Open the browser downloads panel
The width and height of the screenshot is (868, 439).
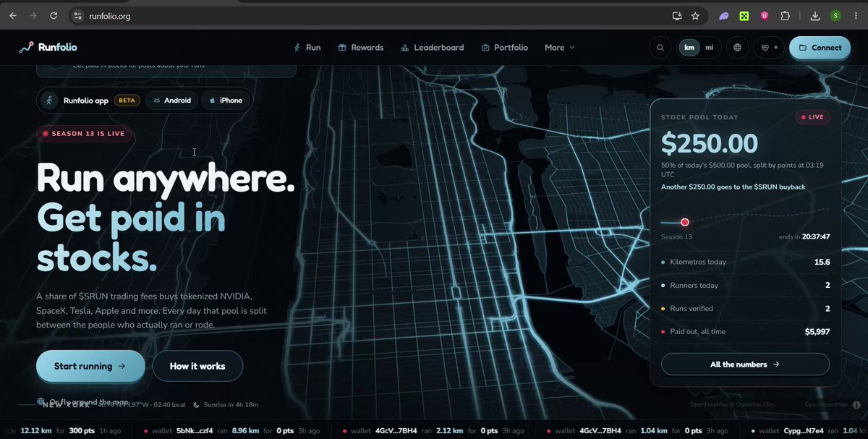[x=815, y=15]
